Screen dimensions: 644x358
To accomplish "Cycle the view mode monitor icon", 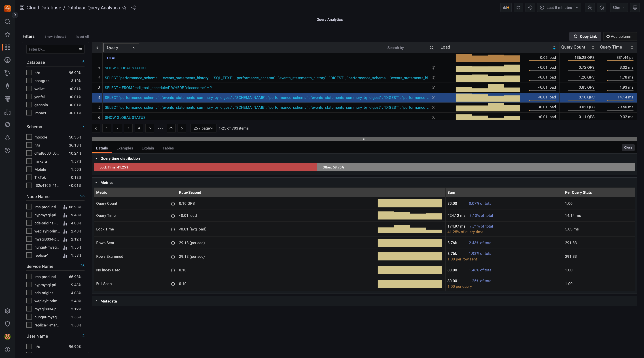I will (x=635, y=8).
